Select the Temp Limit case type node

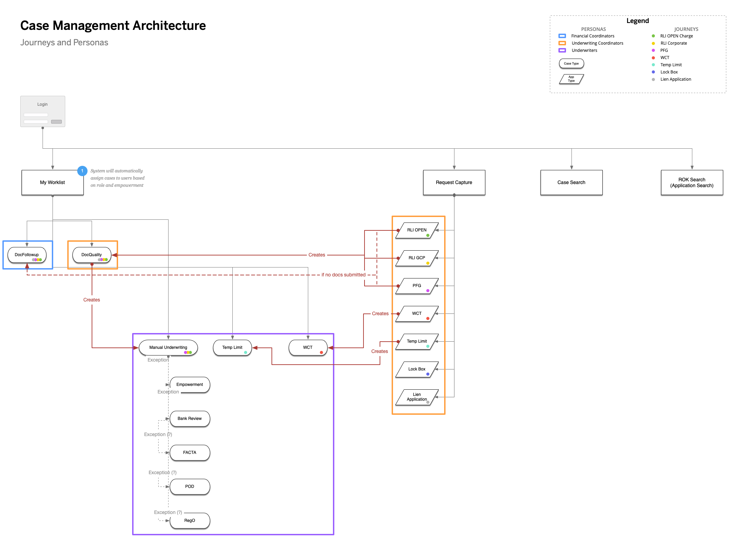click(x=232, y=348)
